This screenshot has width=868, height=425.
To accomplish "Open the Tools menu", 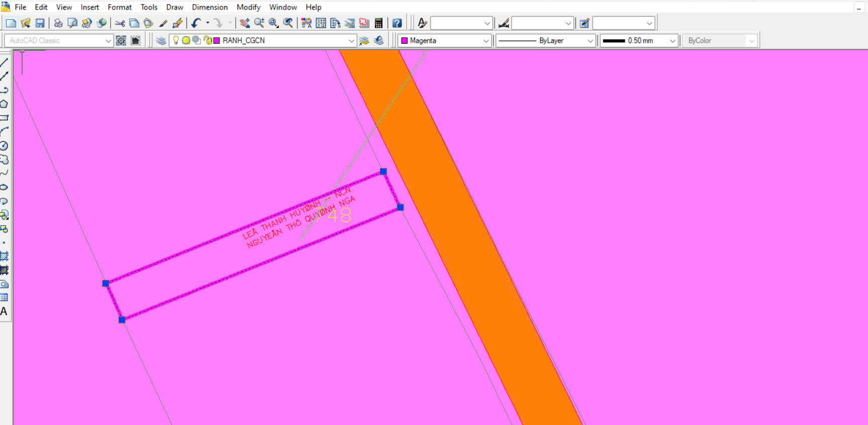I will tap(149, 7).
